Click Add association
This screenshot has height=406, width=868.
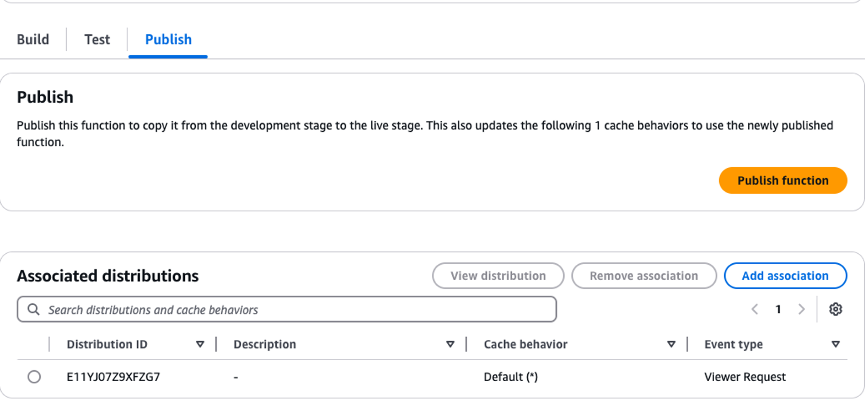point(785,276)
